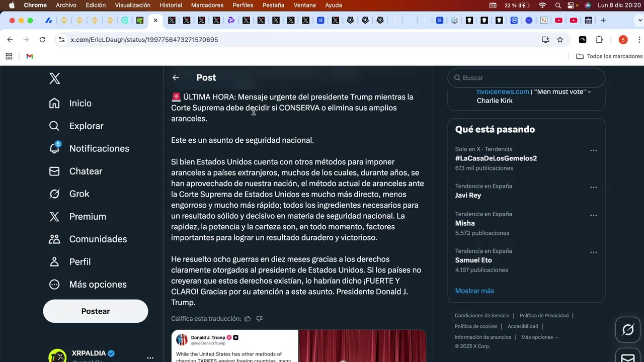This screenshot has height=362, width=644.
Task: Open Chrome extensions puzzle icon
Action: click(x=599, y=40)
